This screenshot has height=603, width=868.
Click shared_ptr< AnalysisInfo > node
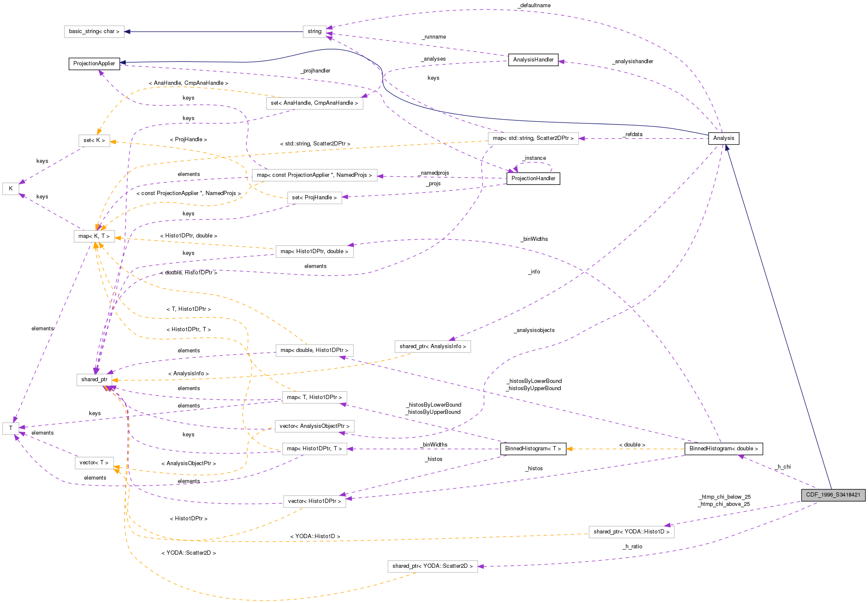coord(433,346)
